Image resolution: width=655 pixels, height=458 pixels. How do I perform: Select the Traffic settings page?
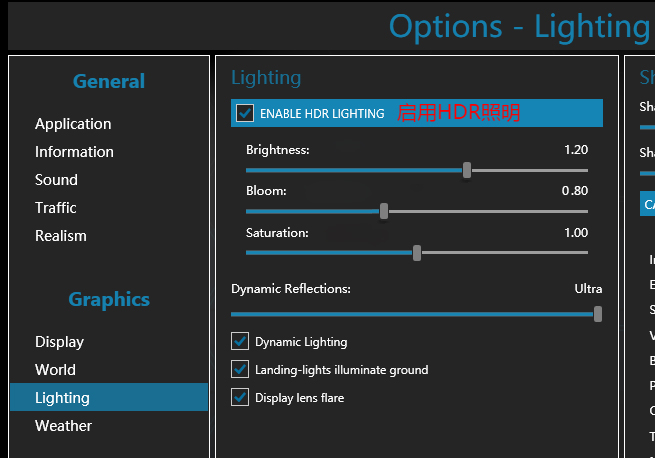coord(56,208)
